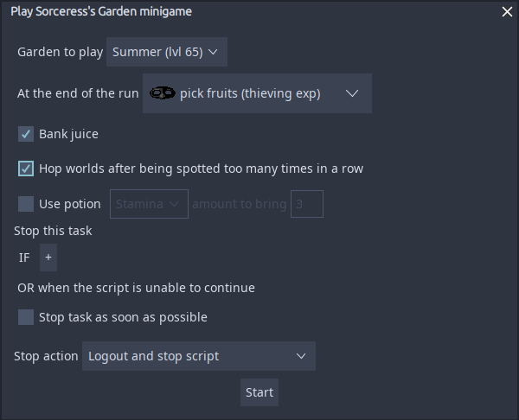This screenshot has height=420, width=519.
Task: Enable the Use potion checkbox
Action: tap(26, 204)
